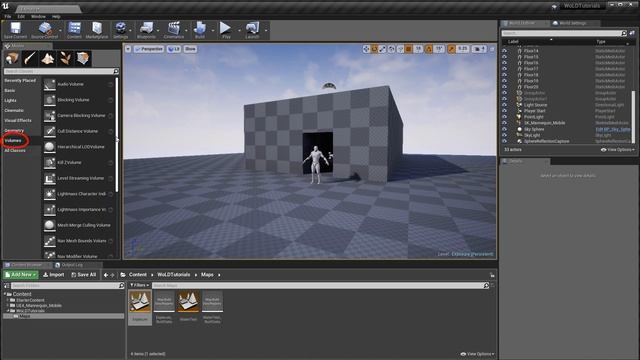The width and height of the screenshot is (640, 360).
Task: Choose the Level Streaming Volume icon
Action: coord(50,178)
